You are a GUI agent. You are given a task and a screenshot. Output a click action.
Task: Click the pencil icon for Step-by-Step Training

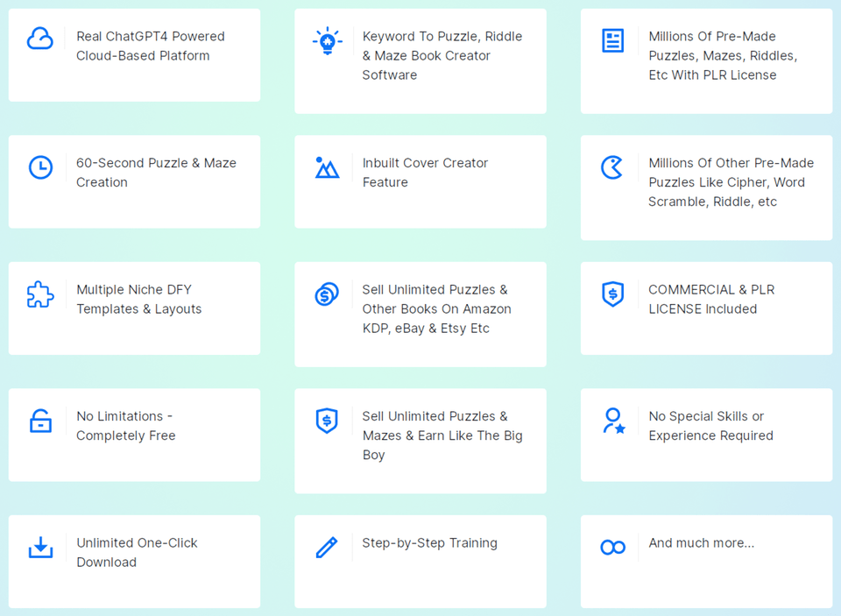[x=327, y=549]
